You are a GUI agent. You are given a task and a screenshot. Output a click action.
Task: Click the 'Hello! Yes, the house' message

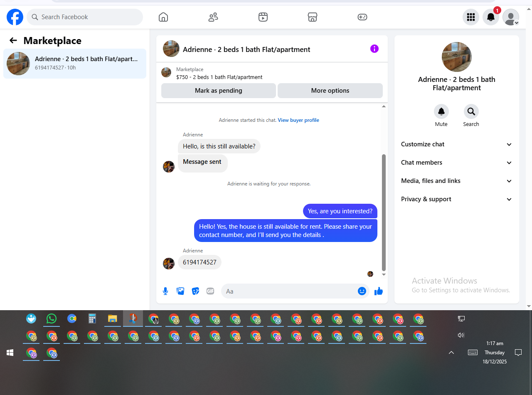(x=286, y=231)
